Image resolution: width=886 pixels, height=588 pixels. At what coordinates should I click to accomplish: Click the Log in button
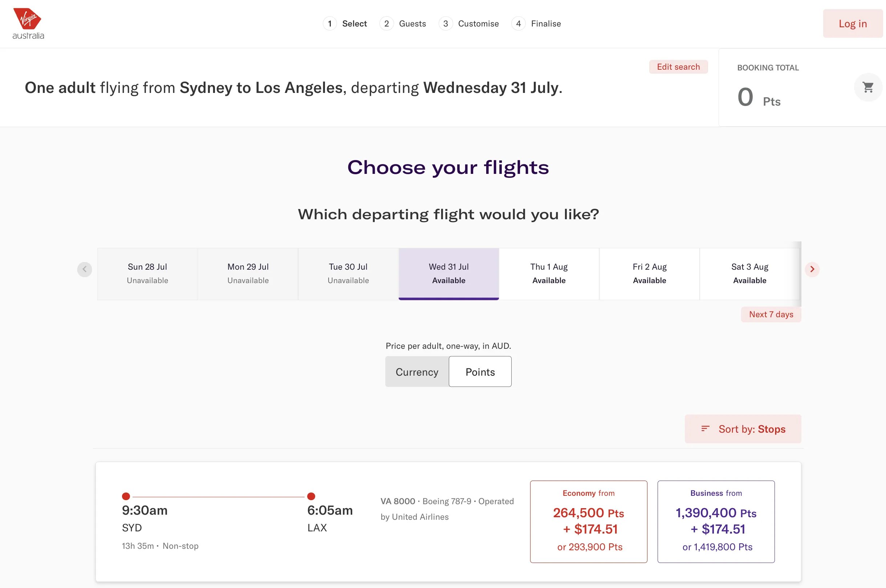click(x=853, y=24)
